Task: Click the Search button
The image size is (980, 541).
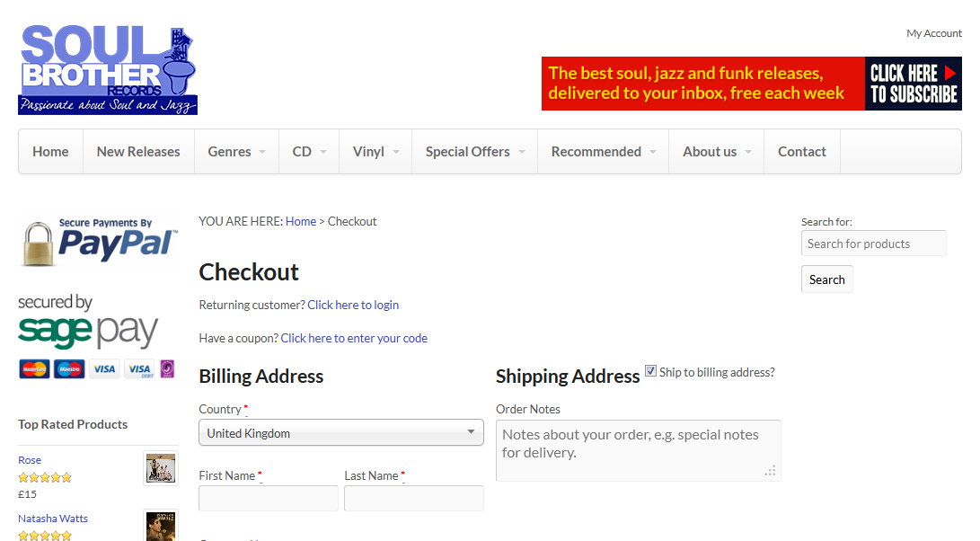Action: 826,279
